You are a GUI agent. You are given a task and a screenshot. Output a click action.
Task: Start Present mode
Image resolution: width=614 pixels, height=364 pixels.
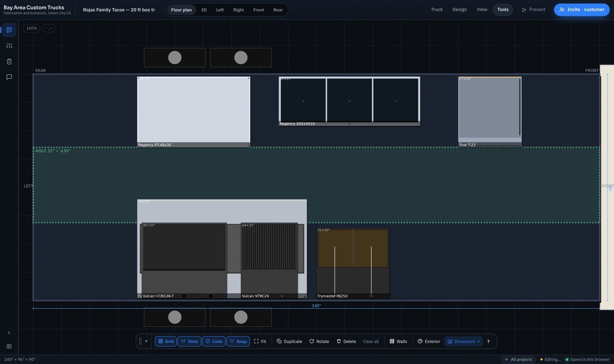click(533, 10)
